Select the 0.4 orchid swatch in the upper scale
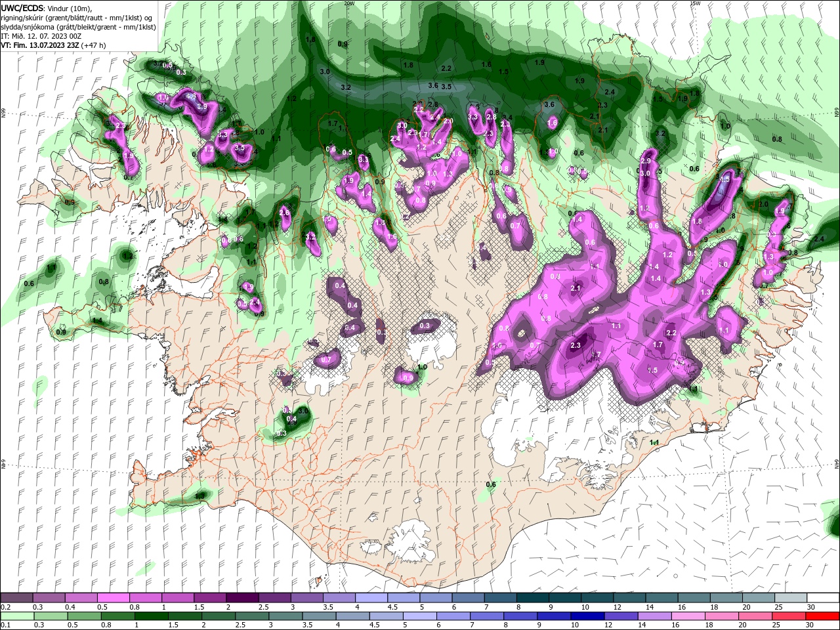 tap(81, 598)
